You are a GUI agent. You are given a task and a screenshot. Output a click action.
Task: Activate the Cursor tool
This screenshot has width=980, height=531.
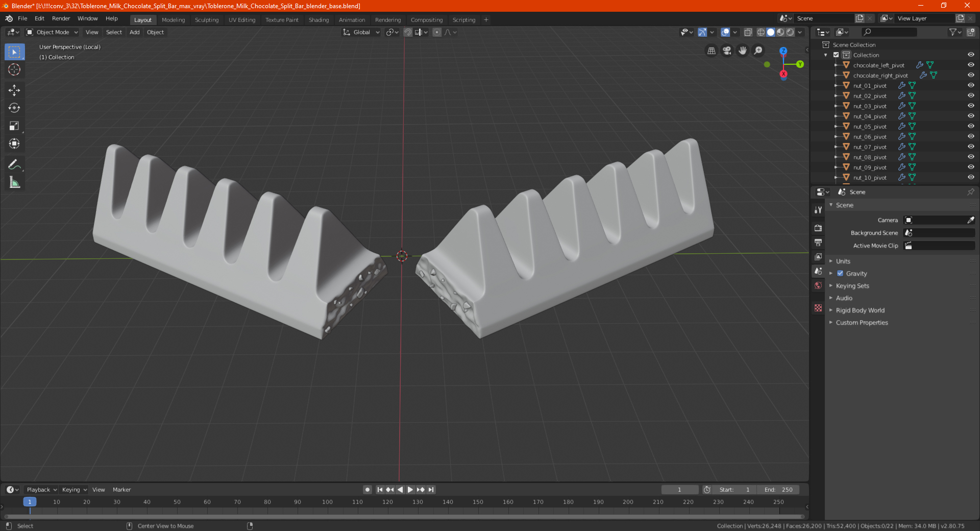14,69
